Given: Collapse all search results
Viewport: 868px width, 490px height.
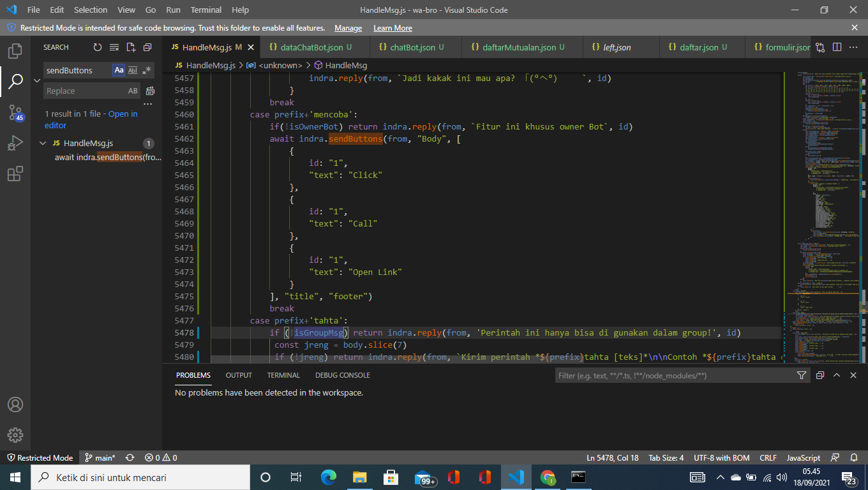Looking at the screenshot, I should click(147, 47).
